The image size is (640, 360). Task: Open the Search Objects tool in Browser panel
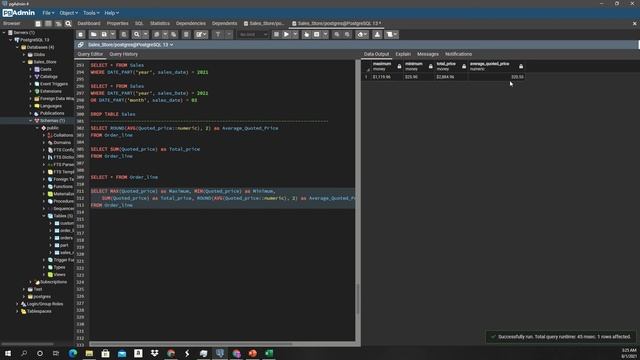(68, 24)
